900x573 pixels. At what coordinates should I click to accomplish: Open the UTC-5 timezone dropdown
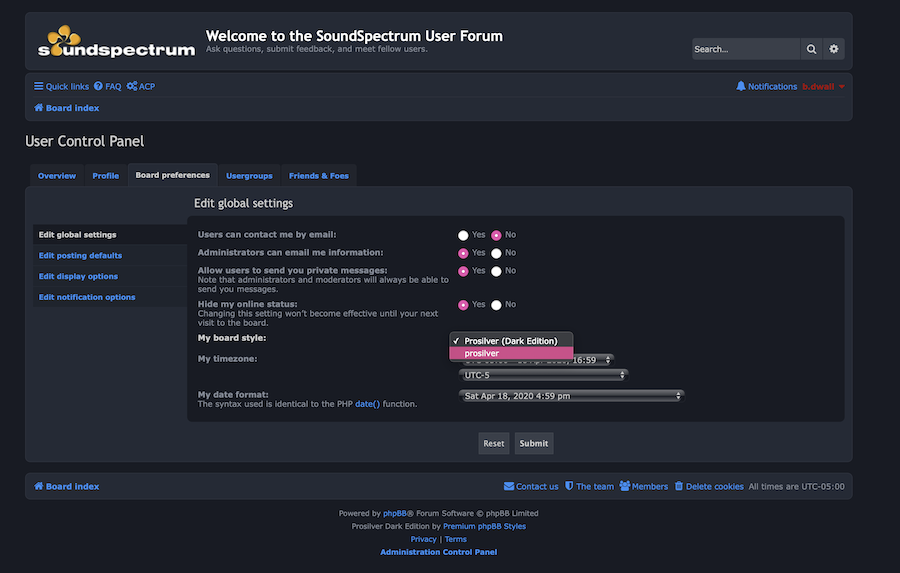[543, 375]
